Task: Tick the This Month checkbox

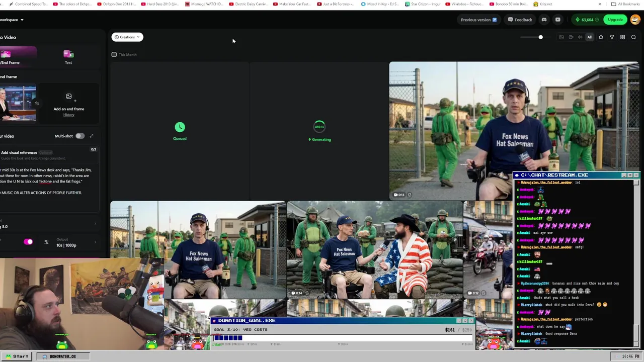Action: (114, 54)
